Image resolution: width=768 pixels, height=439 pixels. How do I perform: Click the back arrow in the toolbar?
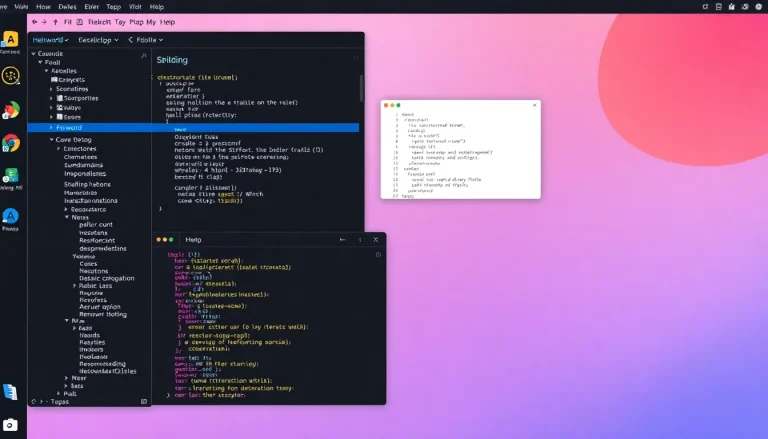point(34,22)
